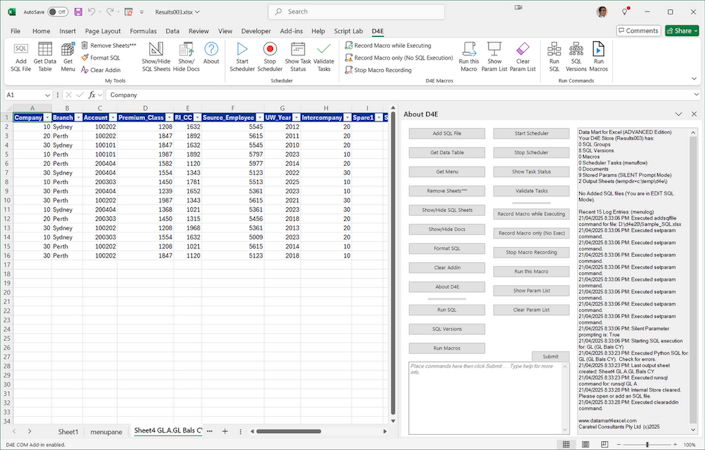
Task: Click the Get Menu ribbon icon
Action: point(68,57)
